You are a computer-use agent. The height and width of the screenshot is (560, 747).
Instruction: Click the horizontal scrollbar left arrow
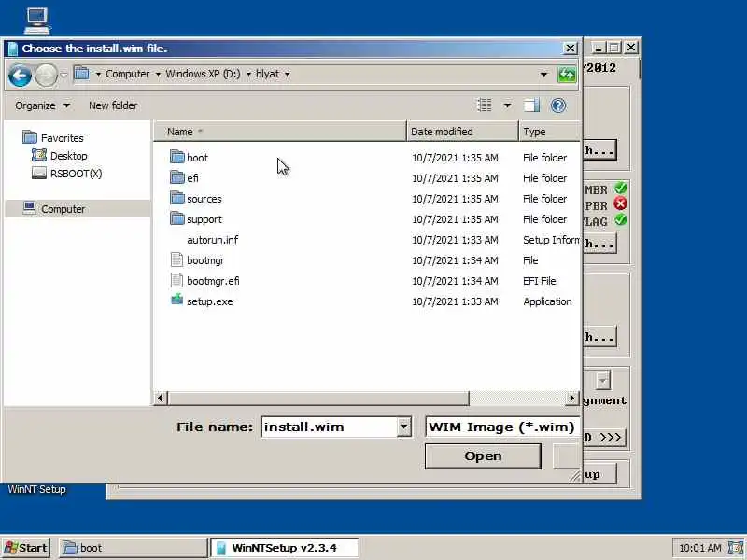point(160,398)
